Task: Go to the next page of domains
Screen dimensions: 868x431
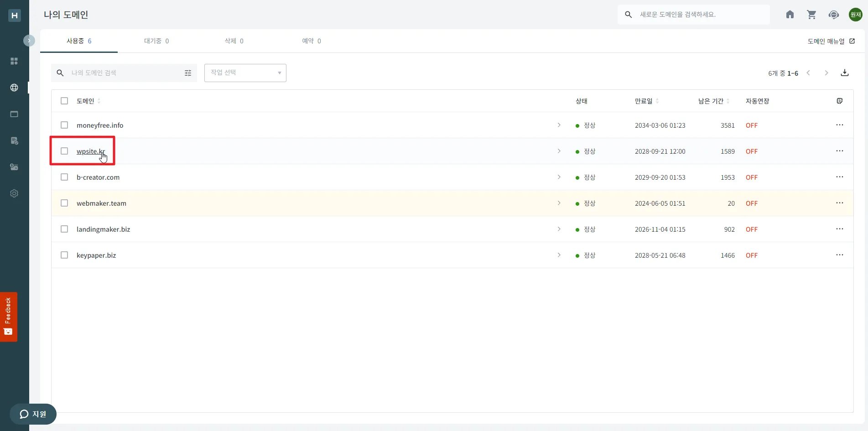Action: (826, 73)
